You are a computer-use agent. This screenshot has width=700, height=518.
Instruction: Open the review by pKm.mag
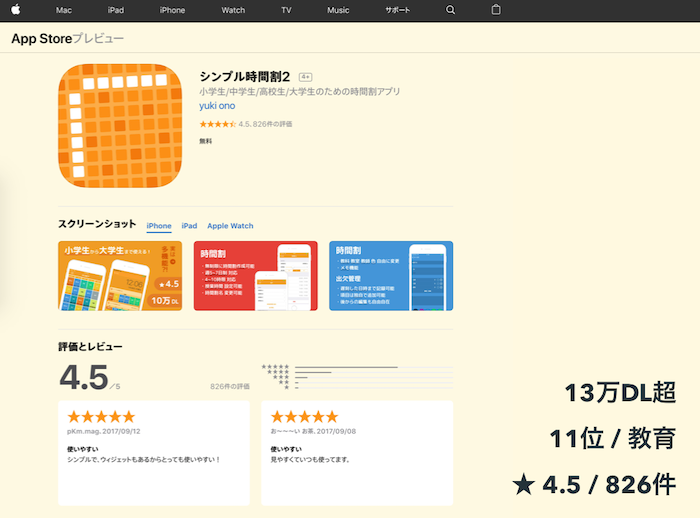tap(154, 453)
